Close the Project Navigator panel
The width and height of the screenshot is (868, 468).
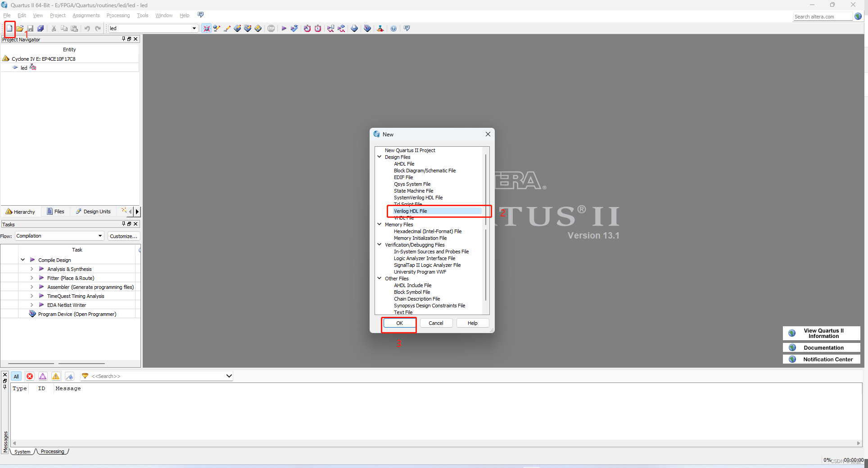(x=136, y=39)
